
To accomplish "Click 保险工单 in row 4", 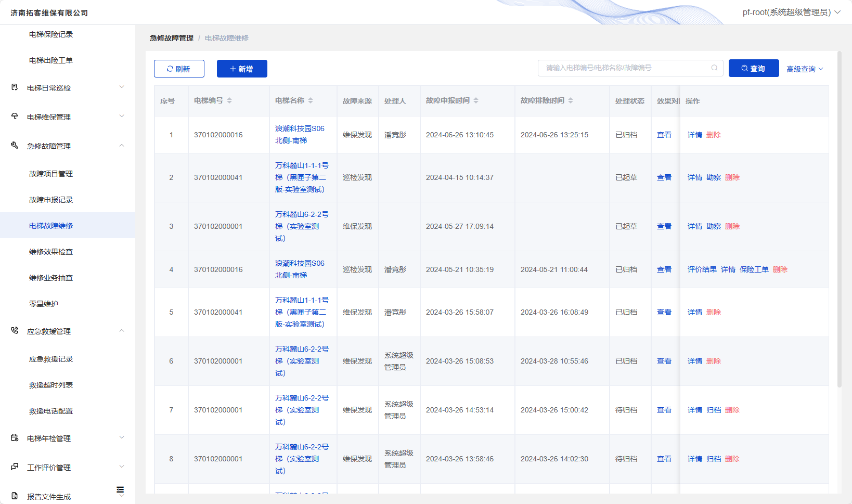I will pos(754,269).
